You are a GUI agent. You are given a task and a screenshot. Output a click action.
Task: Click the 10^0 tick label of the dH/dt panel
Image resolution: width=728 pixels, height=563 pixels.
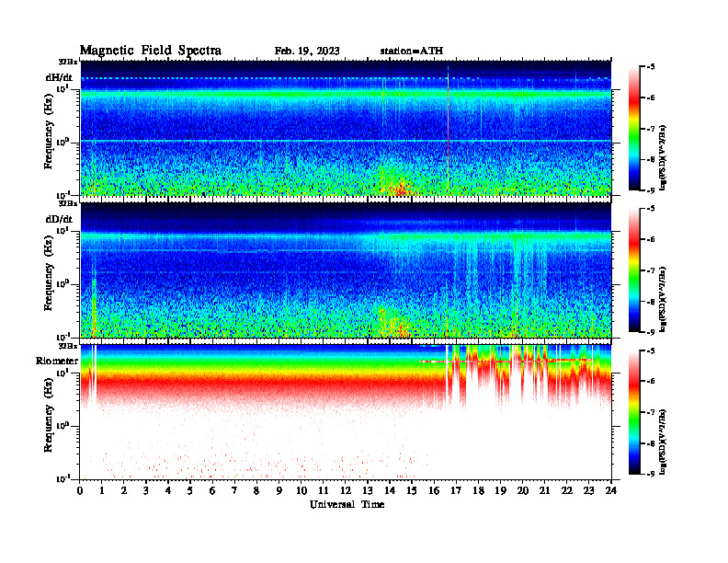pos(63,142)
